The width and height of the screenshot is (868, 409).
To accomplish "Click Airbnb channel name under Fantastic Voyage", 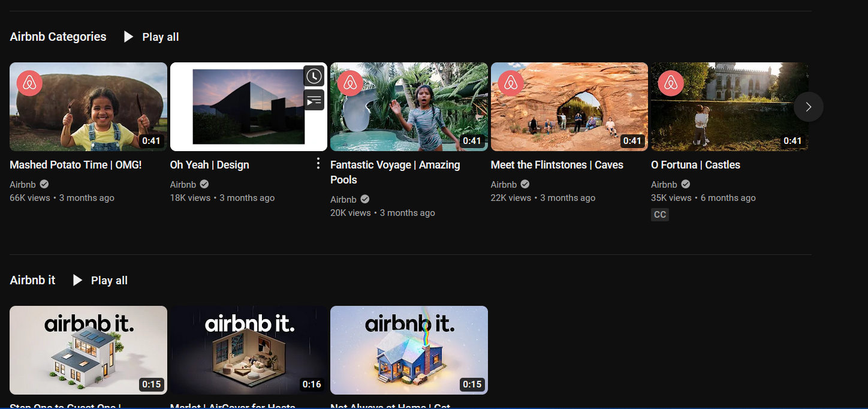I will pyautogui.click(x=343, y=199).
